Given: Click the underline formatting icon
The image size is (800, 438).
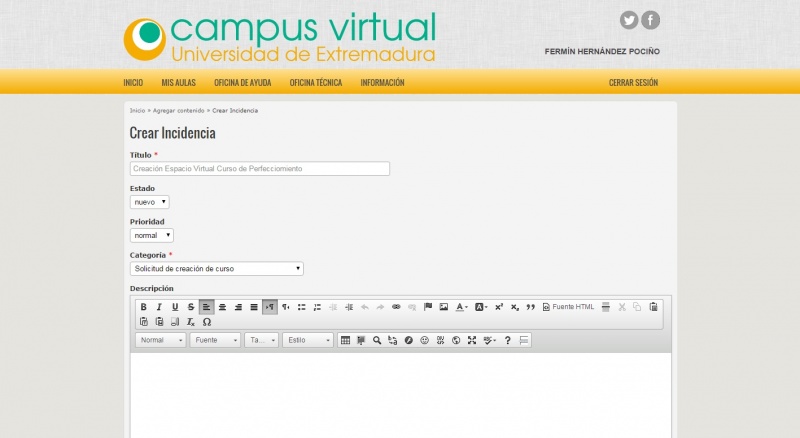Looking at the screenshot, I should (175, 307).
